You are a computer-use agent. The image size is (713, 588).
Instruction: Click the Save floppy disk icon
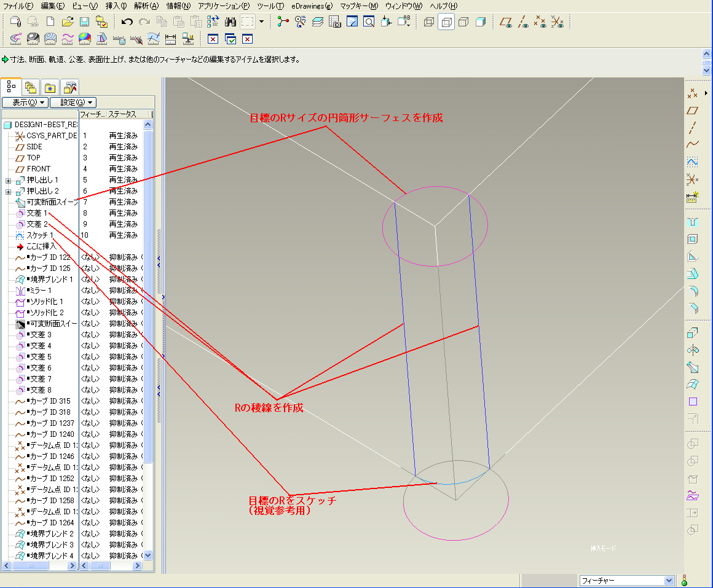pos(85,22)
